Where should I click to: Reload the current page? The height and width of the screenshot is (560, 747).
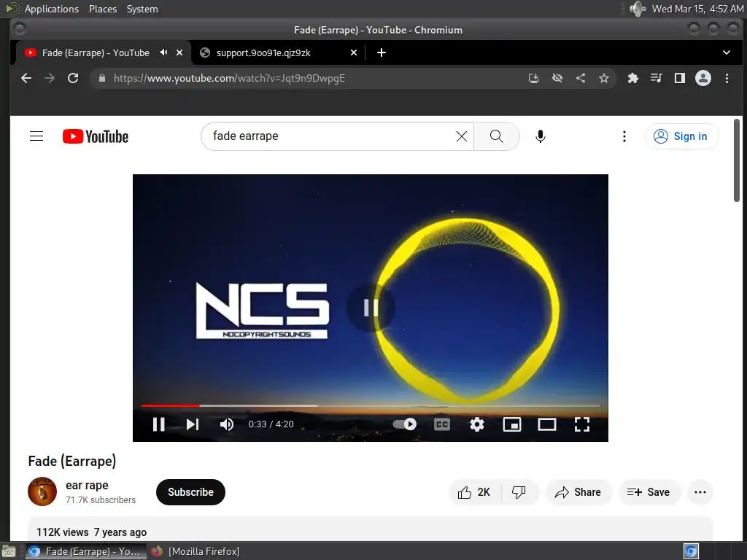pyautogui.click(x=73, y=78)
